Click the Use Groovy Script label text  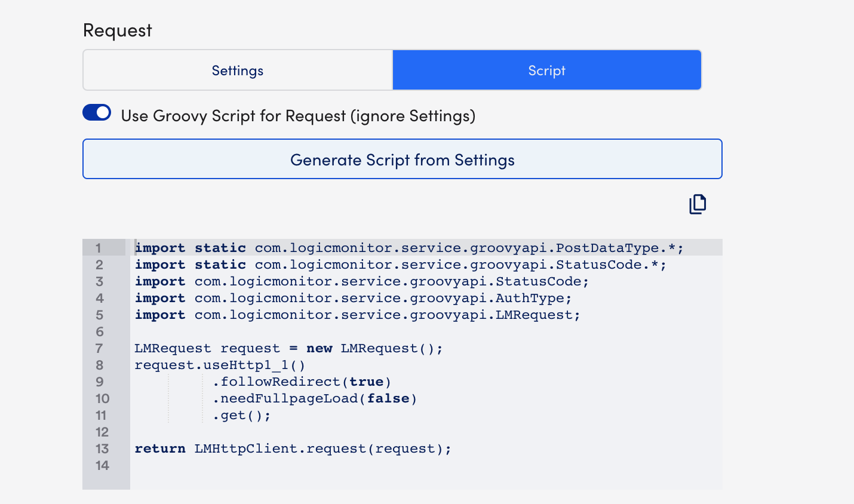coord(298,116)
